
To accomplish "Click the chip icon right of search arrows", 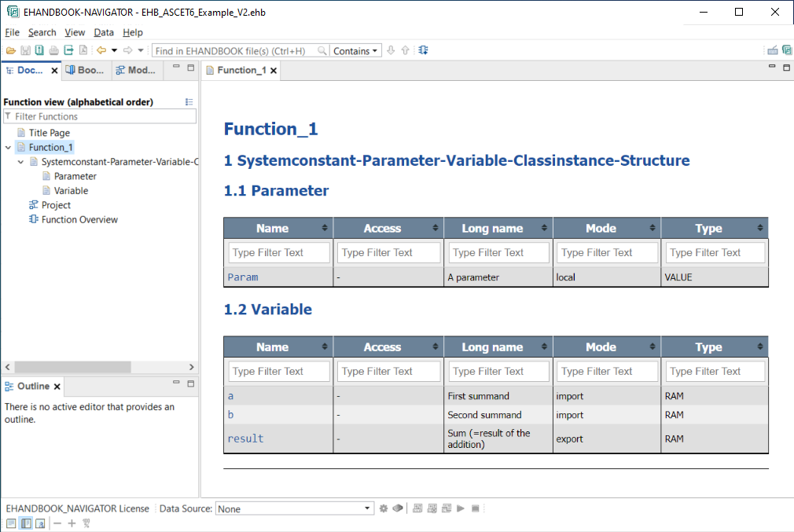I will [424, 51].
